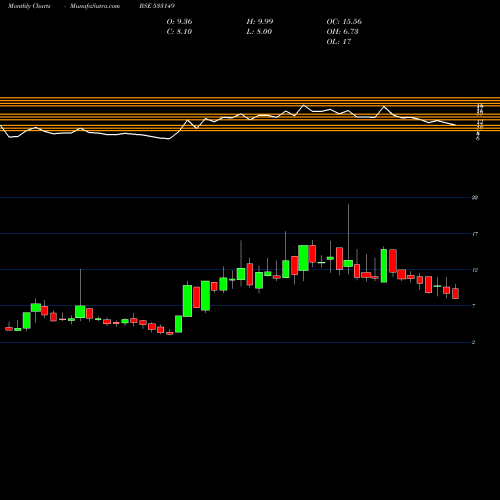This screenshot has width=500, height=500.
Task: Click the price axis label "22"
Action: [475, 198]
